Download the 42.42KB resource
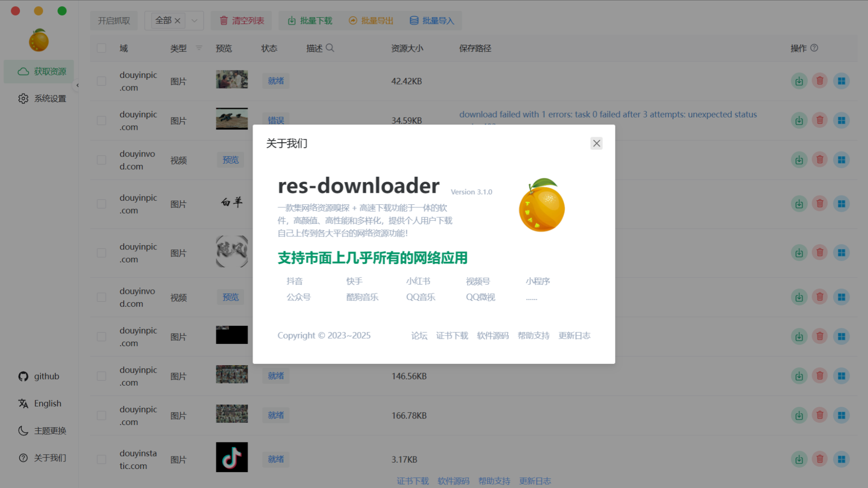Screen dimensions: 868x488 [x=799, y=81]
